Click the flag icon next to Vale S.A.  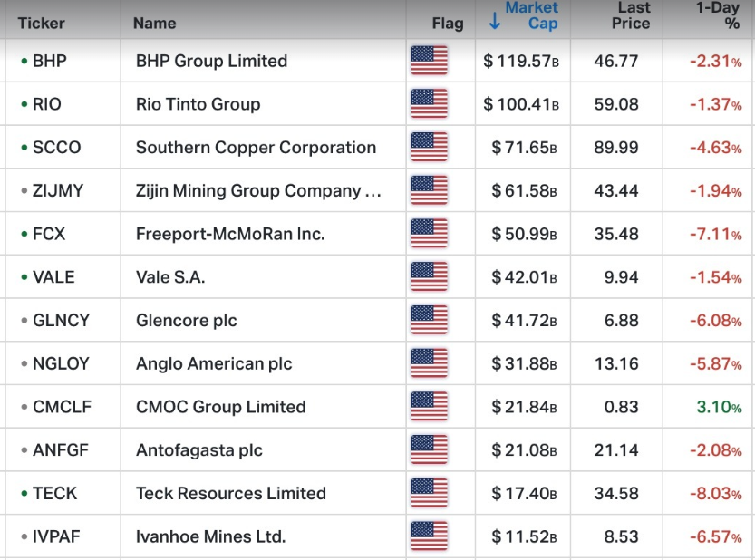coord(429,276)
